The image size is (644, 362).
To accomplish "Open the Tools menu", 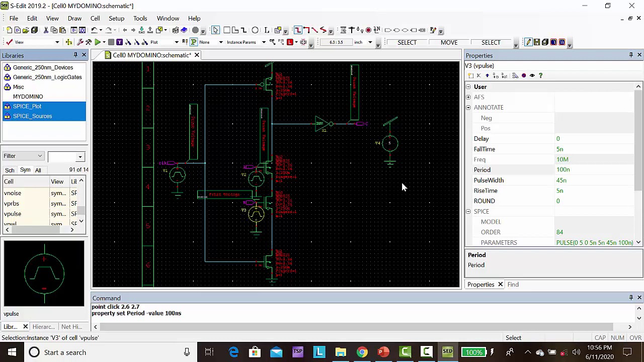I will click(140, 18).
